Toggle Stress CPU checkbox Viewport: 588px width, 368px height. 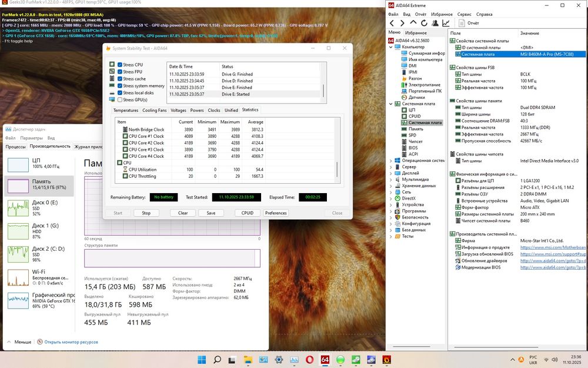[x=120, y=65]
